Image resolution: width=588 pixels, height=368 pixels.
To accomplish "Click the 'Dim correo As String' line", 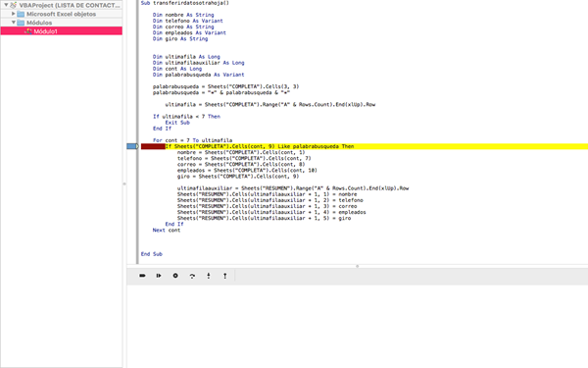I will 183,26.
